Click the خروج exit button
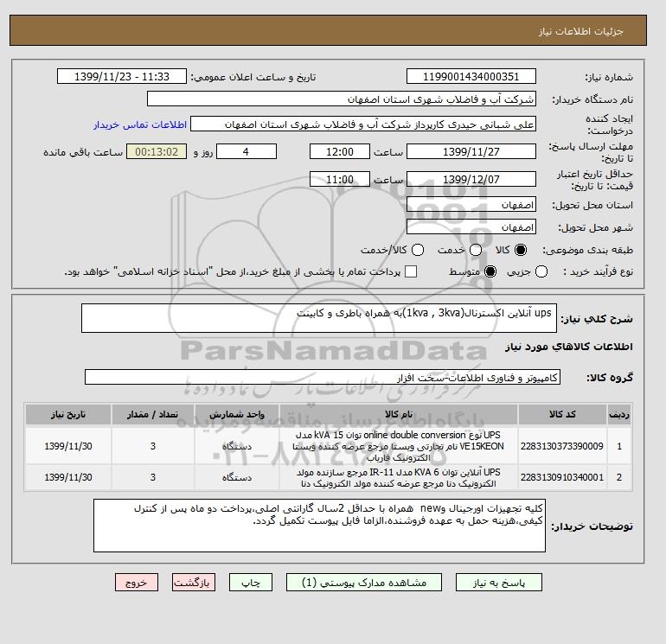Viewport: 666px width, 644px height. pos(137,583)
